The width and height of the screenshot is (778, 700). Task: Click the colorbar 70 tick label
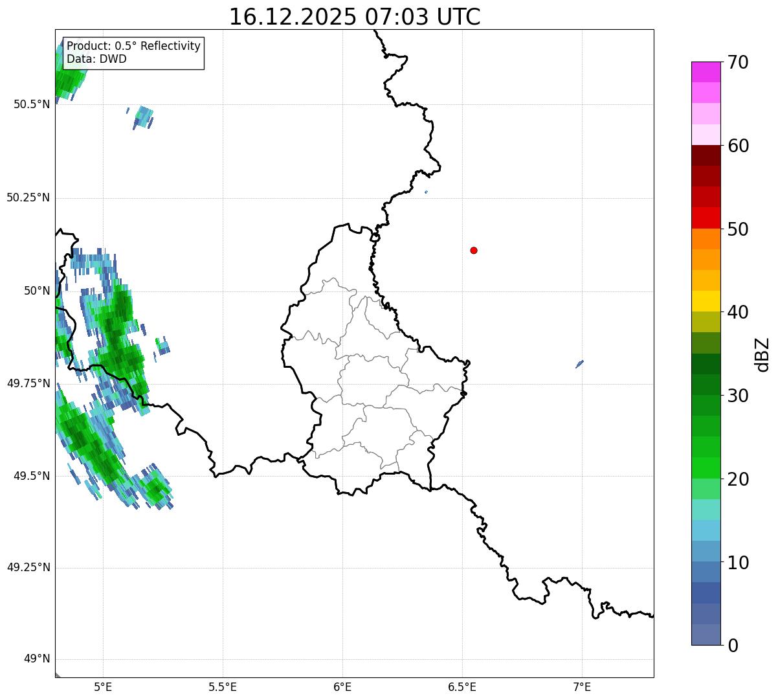(738, 62)
